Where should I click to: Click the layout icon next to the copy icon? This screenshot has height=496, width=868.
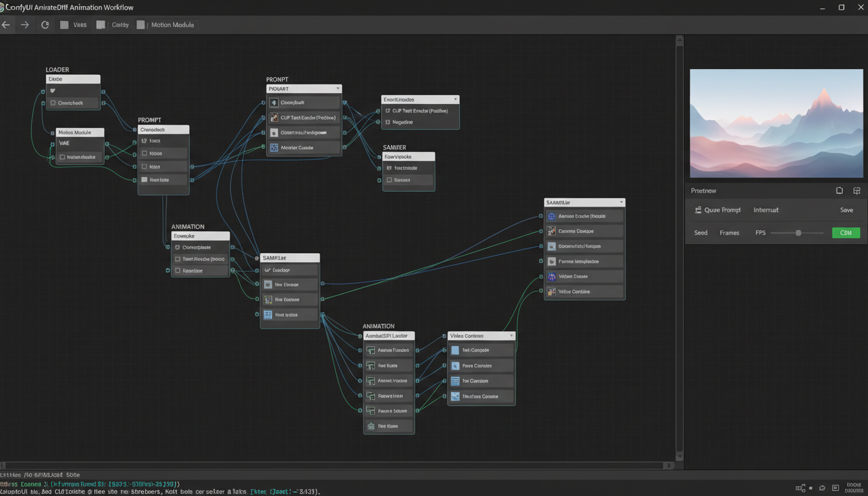pyautogui.click(x=857, y=191)
